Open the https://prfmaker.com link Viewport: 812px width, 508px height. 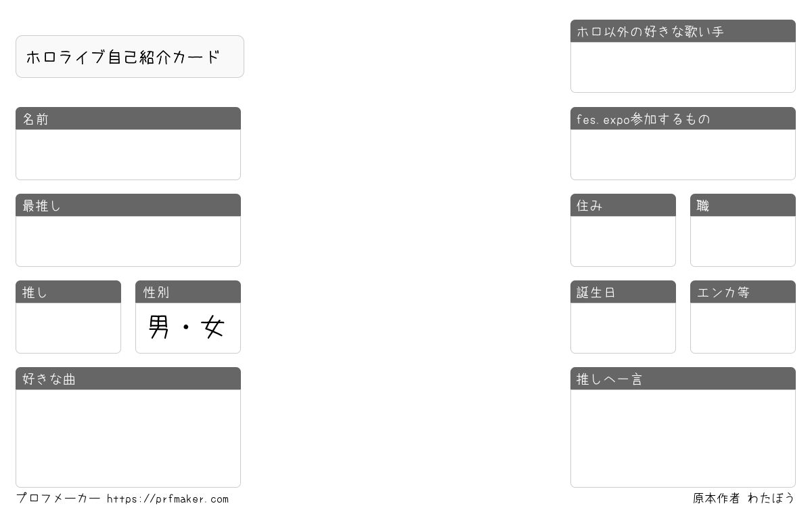coord(168,499)
